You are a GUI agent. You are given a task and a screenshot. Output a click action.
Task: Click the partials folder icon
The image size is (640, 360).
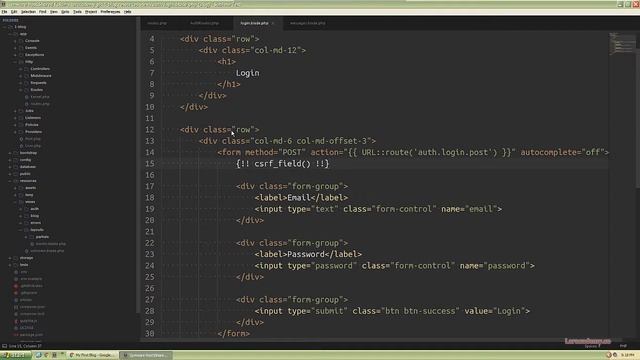(31, 237)
